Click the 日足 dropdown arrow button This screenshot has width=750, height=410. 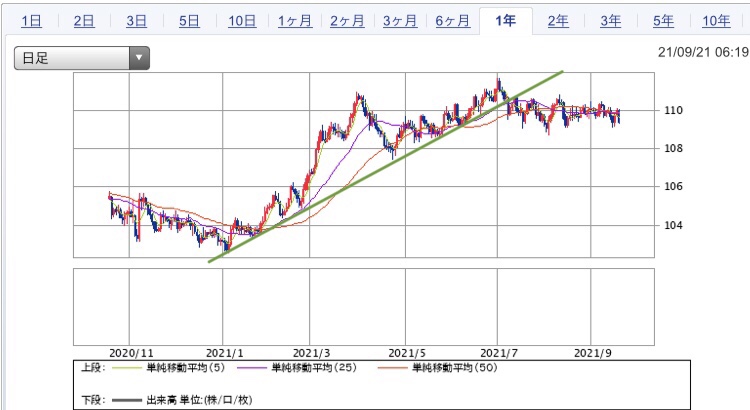(x=139, y=58)
